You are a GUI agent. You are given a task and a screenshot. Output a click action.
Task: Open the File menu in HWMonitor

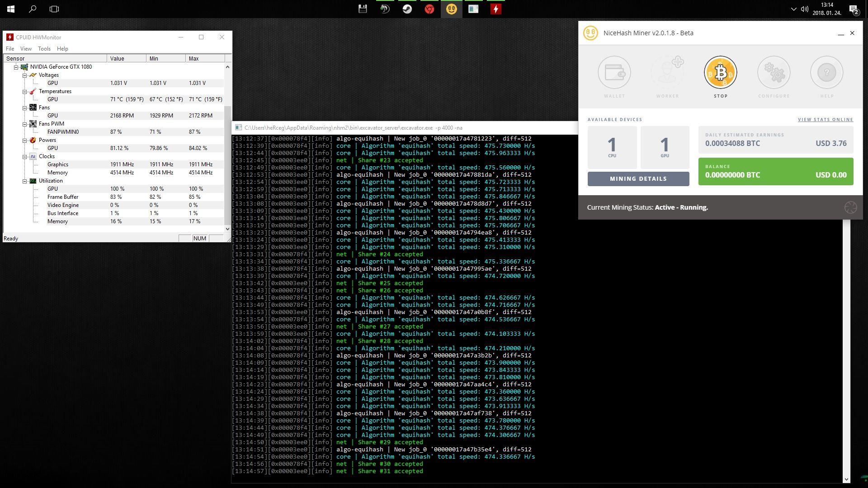coord(10,49)
